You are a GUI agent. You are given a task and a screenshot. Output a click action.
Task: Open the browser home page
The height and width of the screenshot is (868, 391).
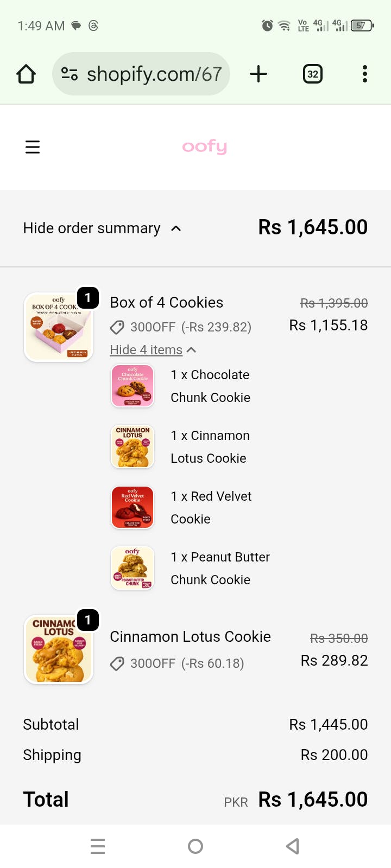tap(26, 74)
